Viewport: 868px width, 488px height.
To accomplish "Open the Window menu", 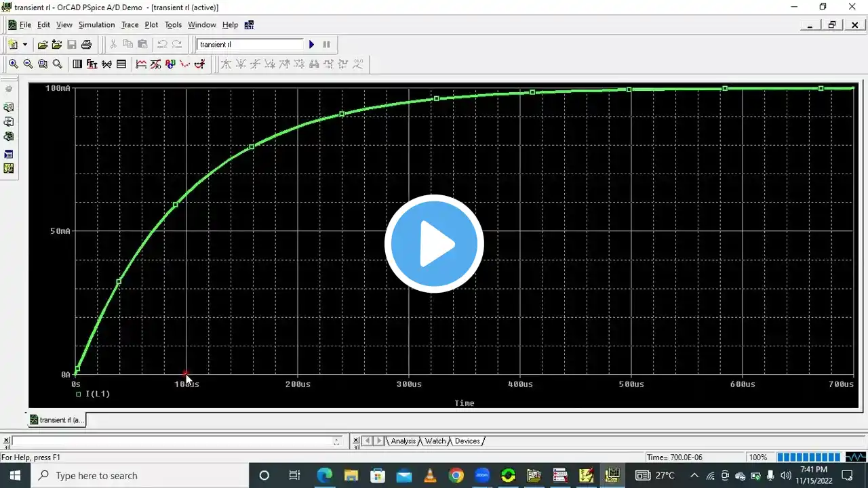I will tap(202, 24).
